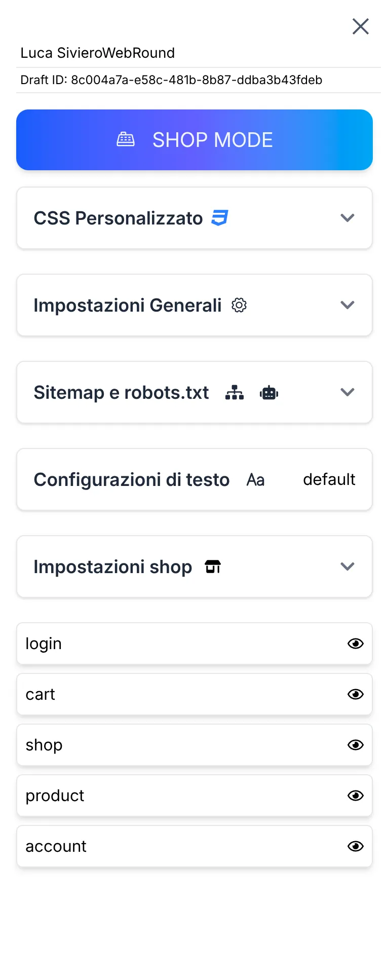
Task: Open the account page entry
Action: 56,846
